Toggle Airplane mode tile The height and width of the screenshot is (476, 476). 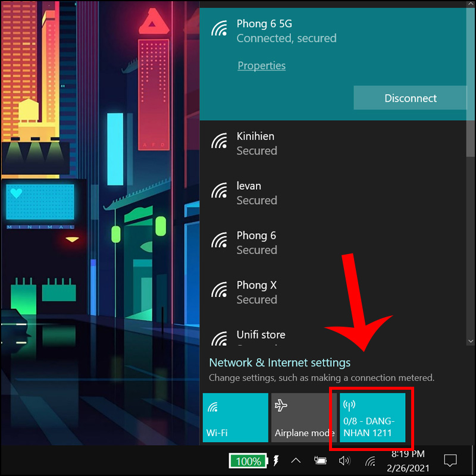click(304, 418)
